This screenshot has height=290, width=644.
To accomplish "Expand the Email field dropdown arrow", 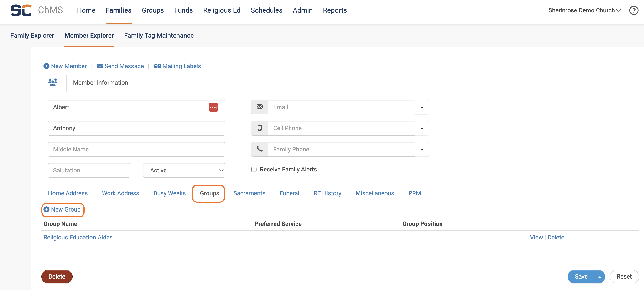I will pos(421,107).
